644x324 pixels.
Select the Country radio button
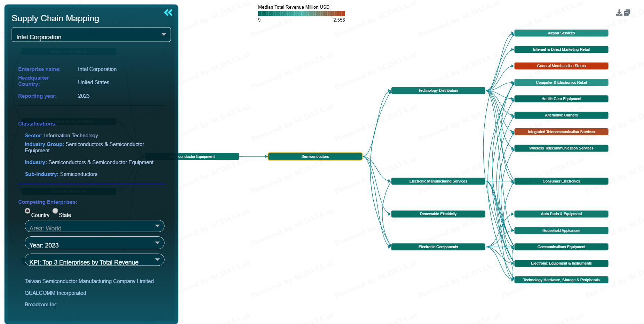[27, 211]
